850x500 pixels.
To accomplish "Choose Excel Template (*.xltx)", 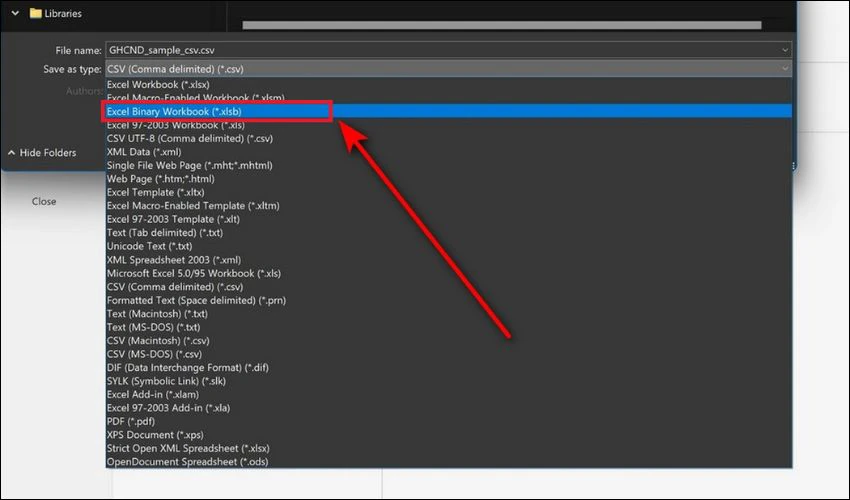I will coord(449,193).
